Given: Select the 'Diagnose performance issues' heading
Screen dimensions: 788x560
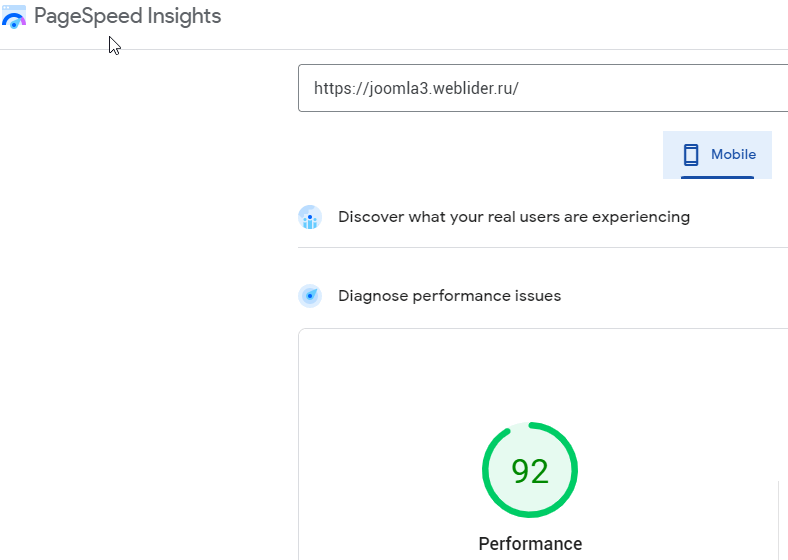Looking at the screenshot, I should click(449, 296).
